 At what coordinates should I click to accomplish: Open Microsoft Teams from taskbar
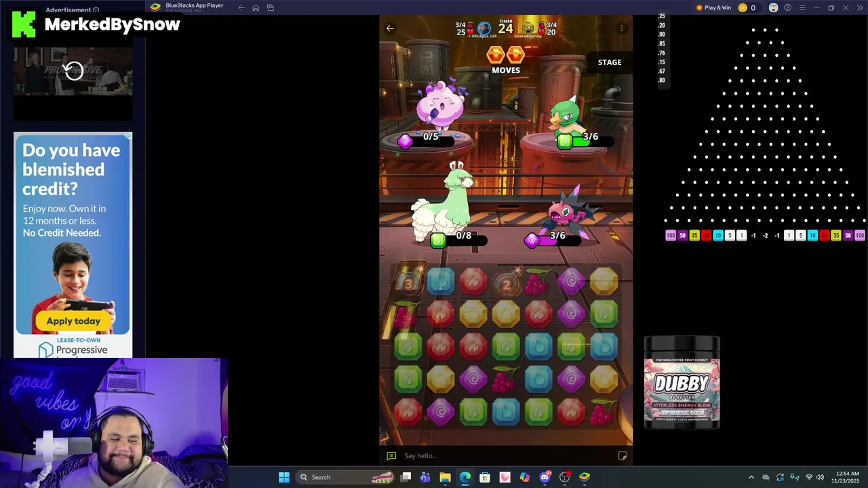coord(425,477)
